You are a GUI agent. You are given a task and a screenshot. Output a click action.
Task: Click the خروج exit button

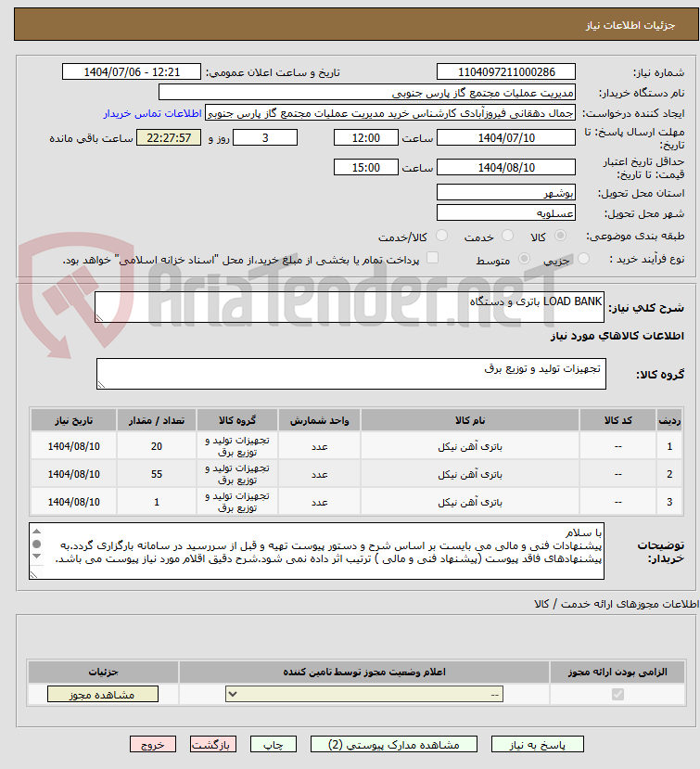click(152, 744)
